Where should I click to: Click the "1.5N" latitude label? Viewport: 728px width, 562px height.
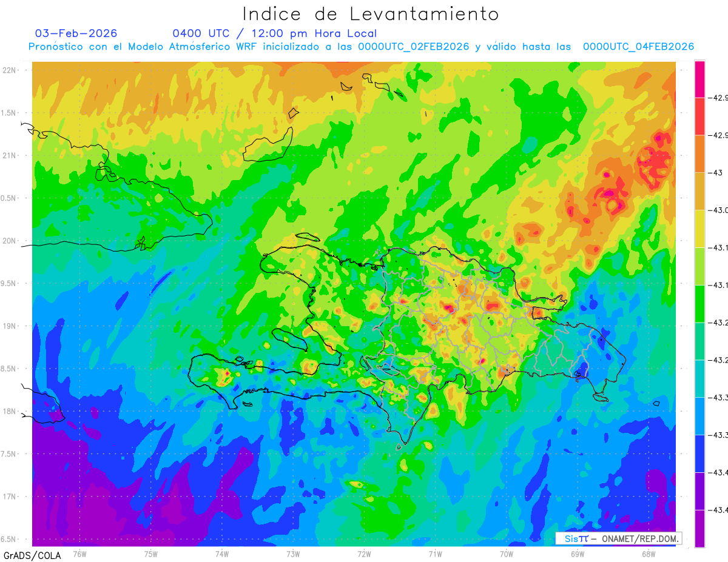click(x=9, y=113)
